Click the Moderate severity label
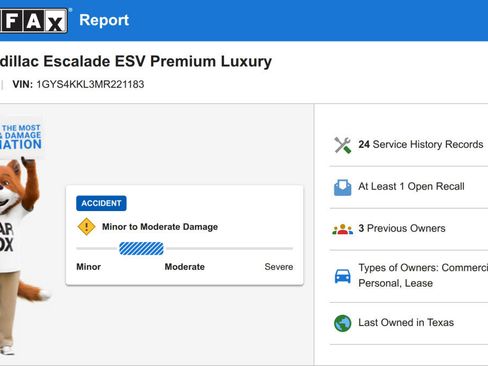 coord(185,267)
